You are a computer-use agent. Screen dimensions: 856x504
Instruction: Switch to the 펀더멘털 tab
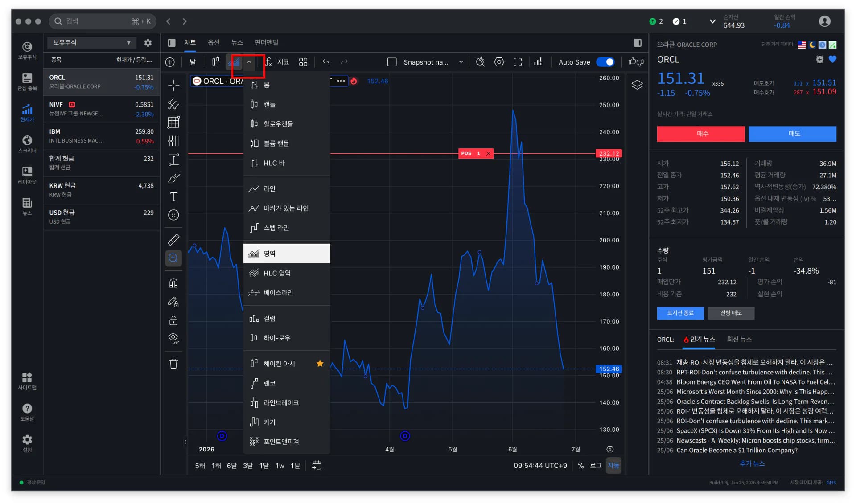pyautogui.click(x=266, y=42)
